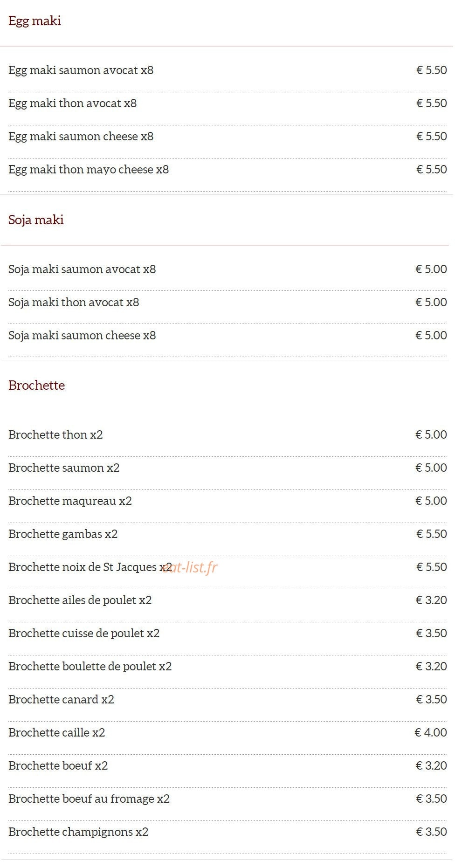The width and height of the screenshot is (455, 868).
Task: Click the € 4.00 price of Brochette caille
Action: (431, 732)
